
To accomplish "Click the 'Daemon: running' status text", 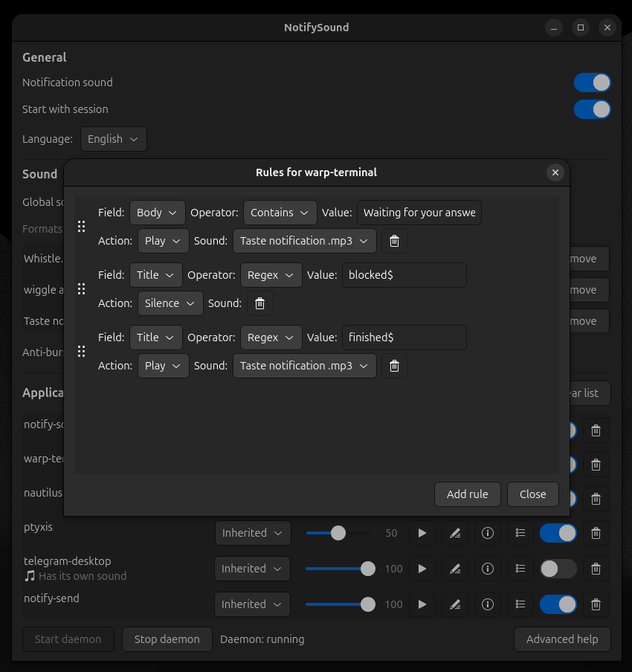I will click(x=262, y=639).
